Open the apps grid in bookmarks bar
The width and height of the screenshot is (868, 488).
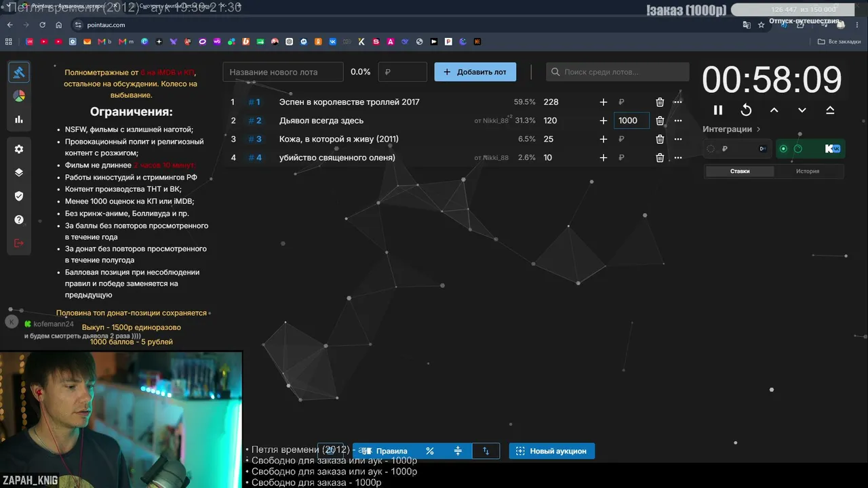(9, 41)
